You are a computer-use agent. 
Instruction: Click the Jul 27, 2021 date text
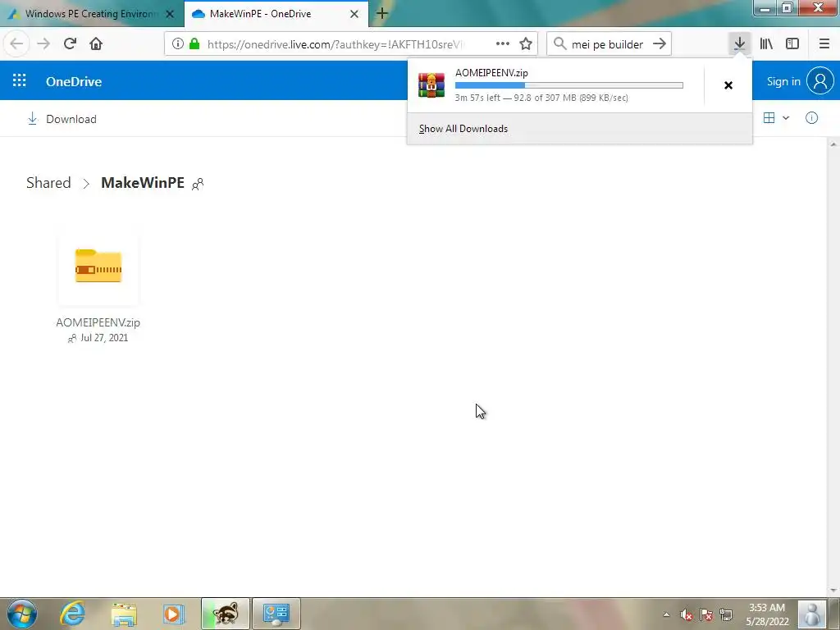coord(104,338)
